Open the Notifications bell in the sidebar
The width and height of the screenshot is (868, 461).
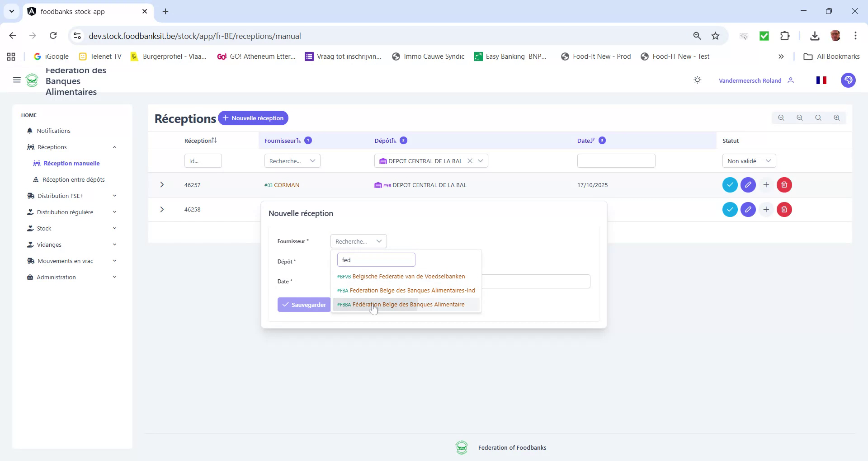(53, 131)
